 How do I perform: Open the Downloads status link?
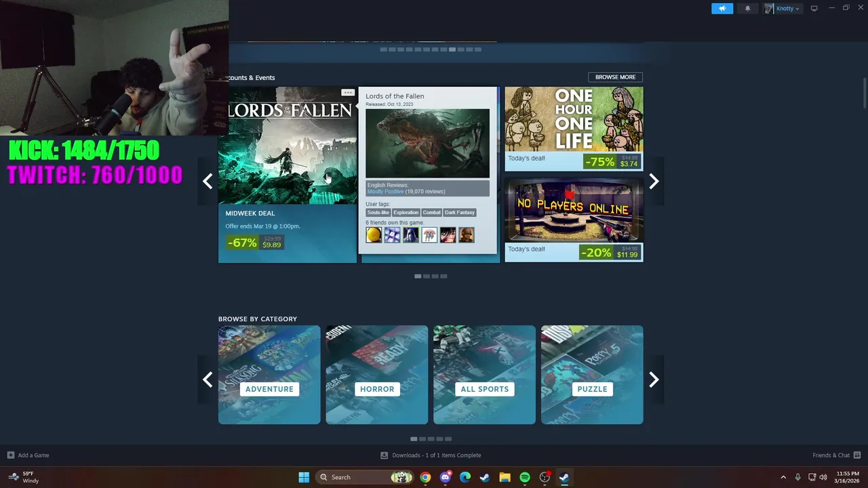431,455
